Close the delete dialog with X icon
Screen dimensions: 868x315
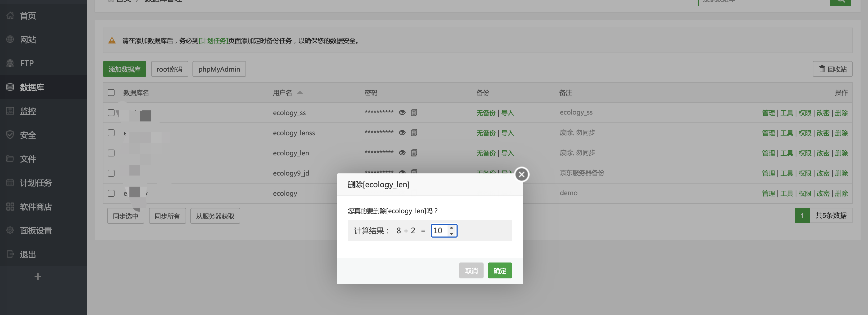tap(521, 174)
